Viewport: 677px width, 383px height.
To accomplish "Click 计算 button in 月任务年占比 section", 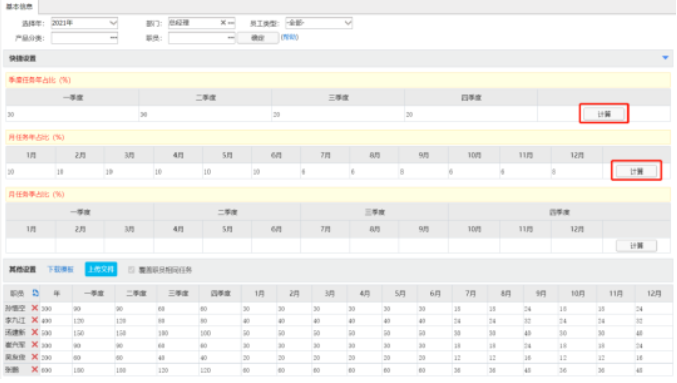I will coord(636,171).
